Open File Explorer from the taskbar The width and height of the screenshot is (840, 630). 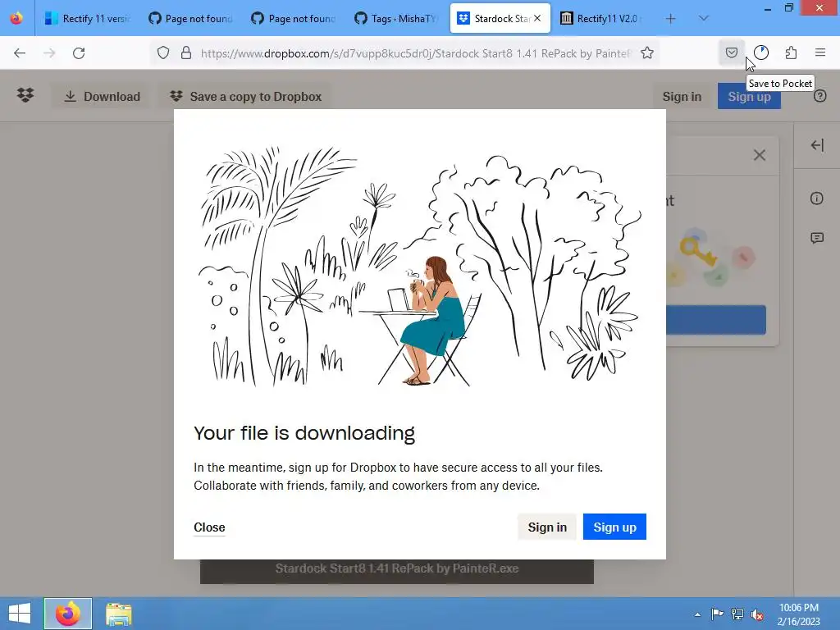pyautogui.click(x=118, y=614)
